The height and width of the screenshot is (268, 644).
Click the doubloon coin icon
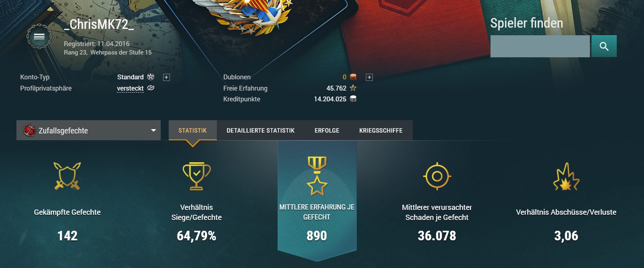click(353, 77)
